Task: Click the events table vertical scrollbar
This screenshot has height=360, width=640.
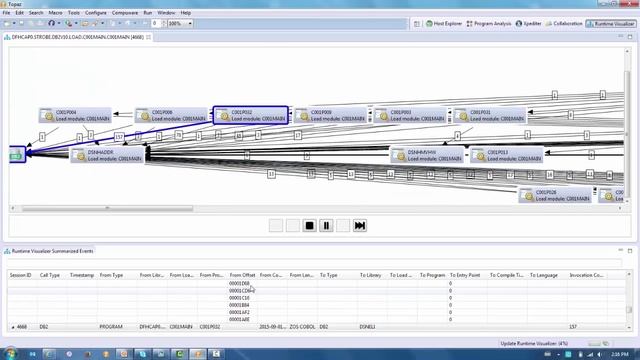Action: pos(629,301)
